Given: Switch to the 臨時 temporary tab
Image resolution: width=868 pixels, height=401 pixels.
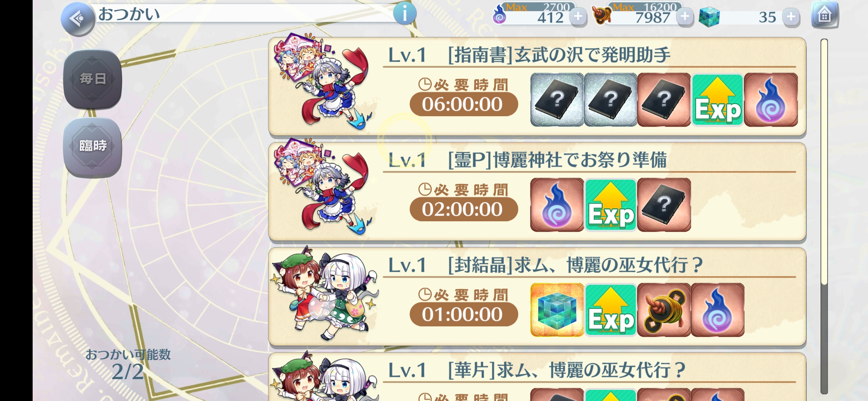Looking at the screenshot, I should [x=93, y=146].
